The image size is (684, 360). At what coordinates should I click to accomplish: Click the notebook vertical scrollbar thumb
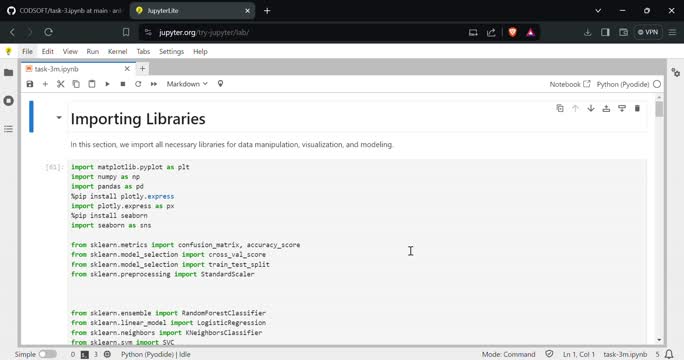pos(659,109)
